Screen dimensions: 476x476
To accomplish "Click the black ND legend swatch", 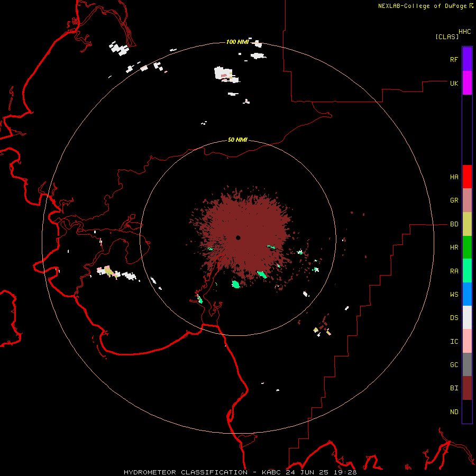I will tap(467, 411).
